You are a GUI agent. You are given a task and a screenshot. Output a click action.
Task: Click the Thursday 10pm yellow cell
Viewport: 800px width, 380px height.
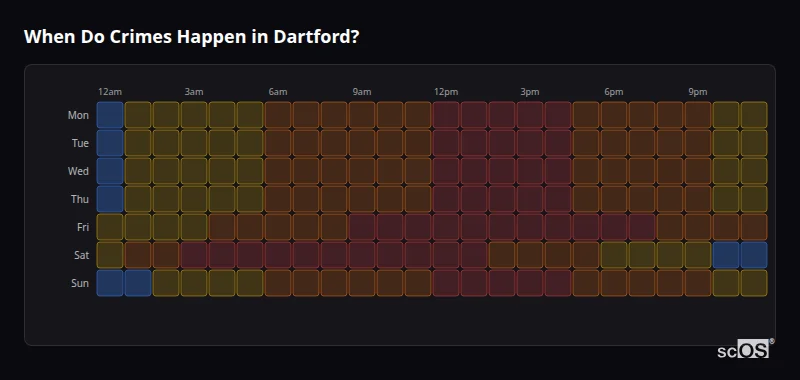tap(726, 199)
